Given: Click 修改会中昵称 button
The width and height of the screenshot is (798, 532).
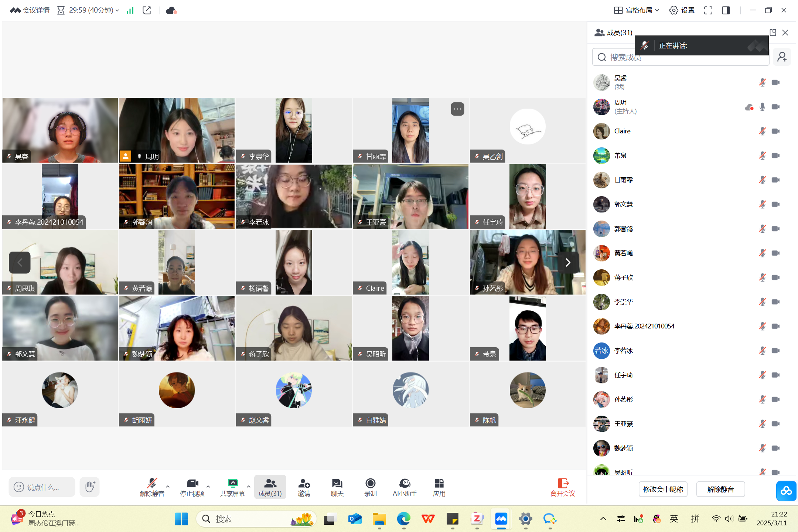Looking at the screenshot, I should (663, 489).
